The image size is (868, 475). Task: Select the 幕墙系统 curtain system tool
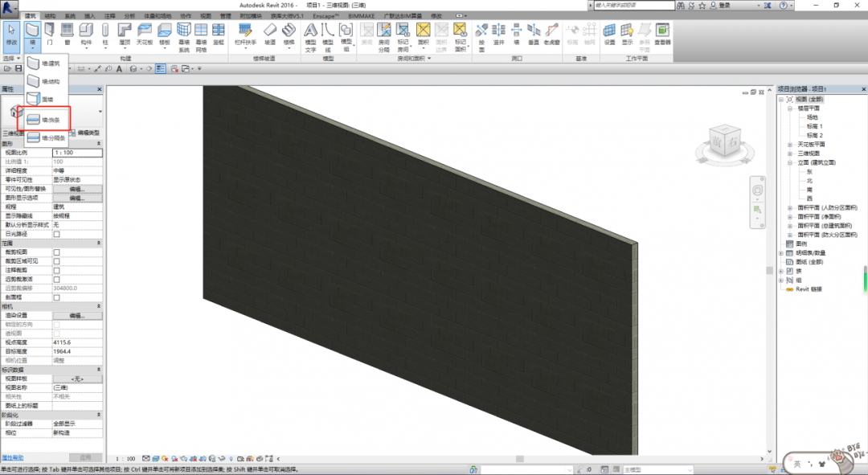pyautogui.click(x=184, y=38)
